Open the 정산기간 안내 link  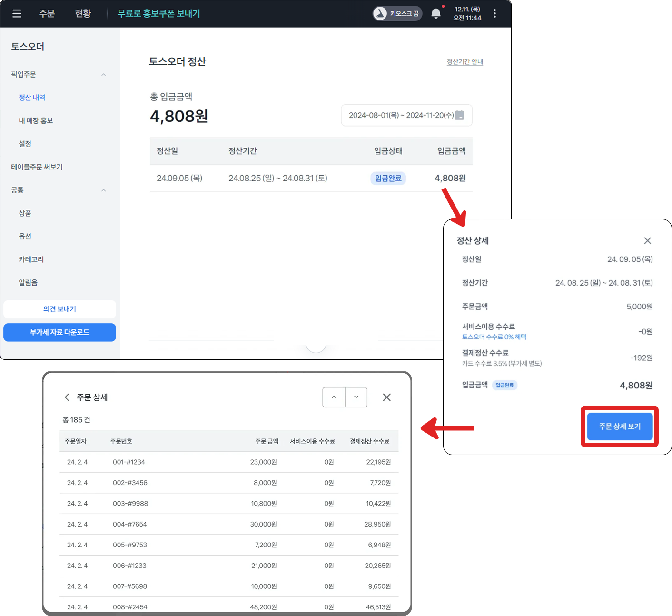point(465,62)
